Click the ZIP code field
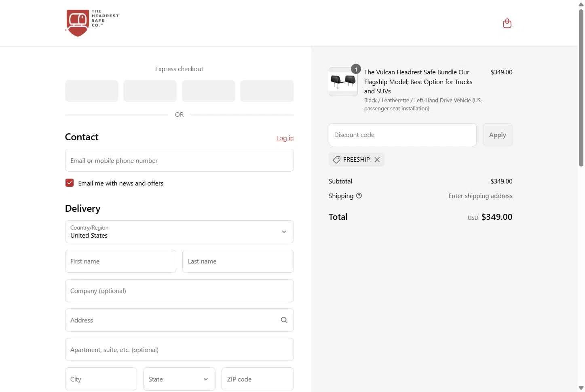The width and height of the screenshot is (585, 392). point(258,379)
